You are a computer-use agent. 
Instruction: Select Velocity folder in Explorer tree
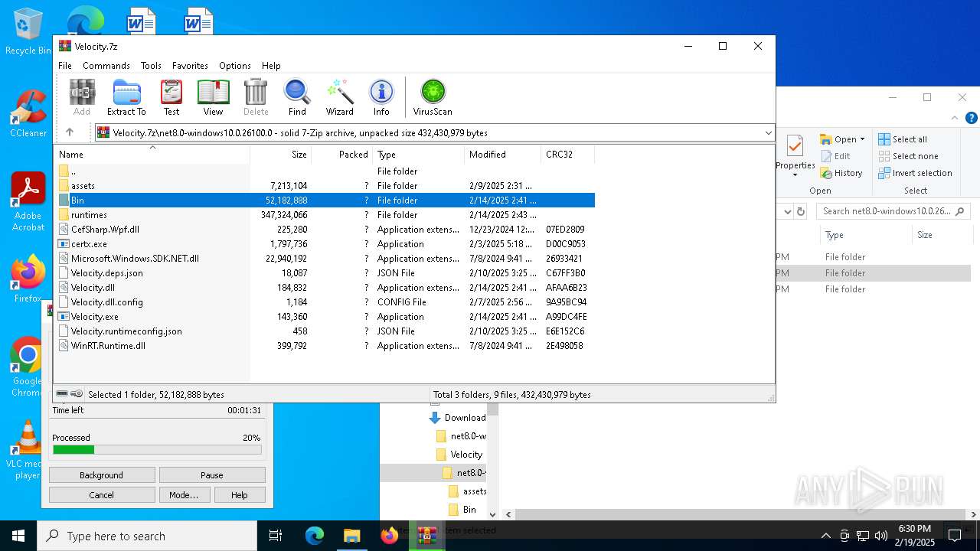click(459, 455)
